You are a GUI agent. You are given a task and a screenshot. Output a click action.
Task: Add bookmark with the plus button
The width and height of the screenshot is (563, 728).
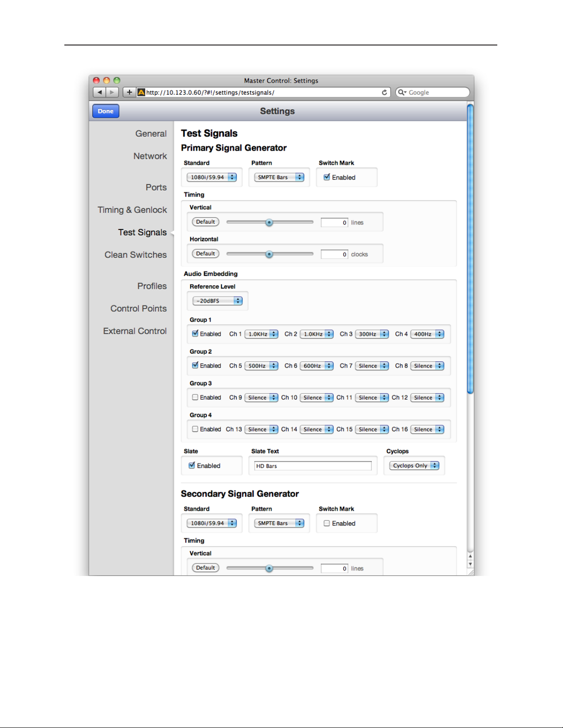coord(129,92)
